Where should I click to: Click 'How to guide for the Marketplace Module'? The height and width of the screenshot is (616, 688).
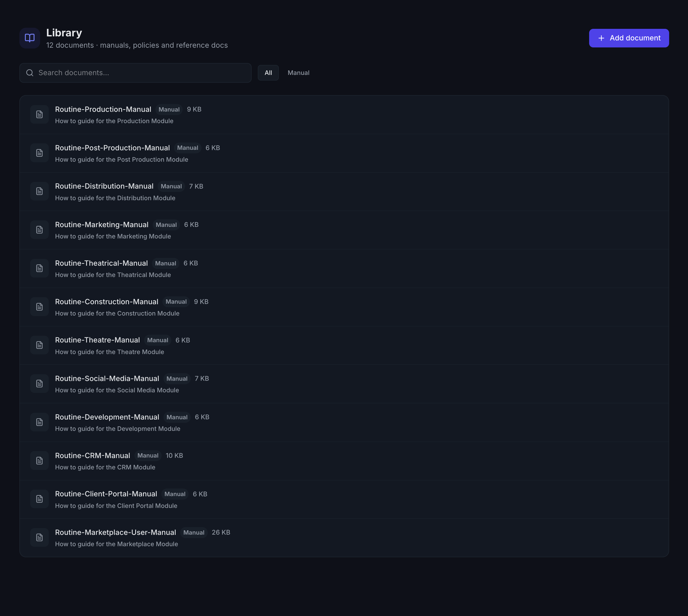coord(117,544)
